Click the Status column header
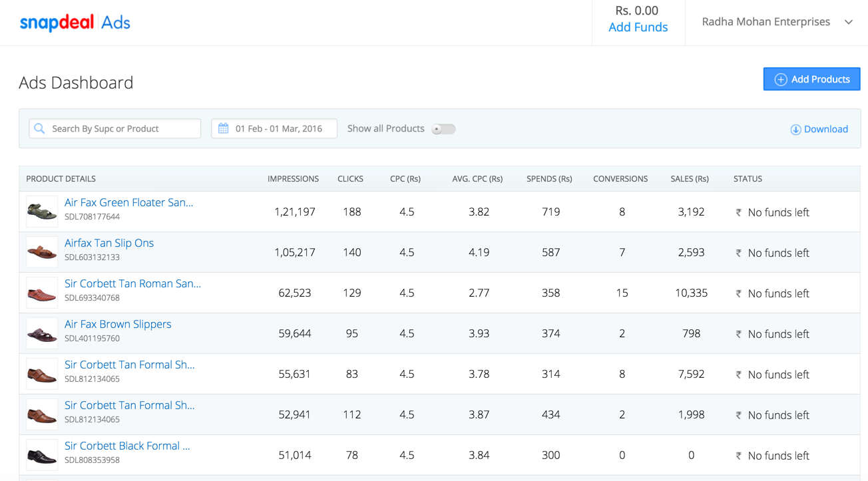The width and height of the screenshot is (868, 481). 748,179
